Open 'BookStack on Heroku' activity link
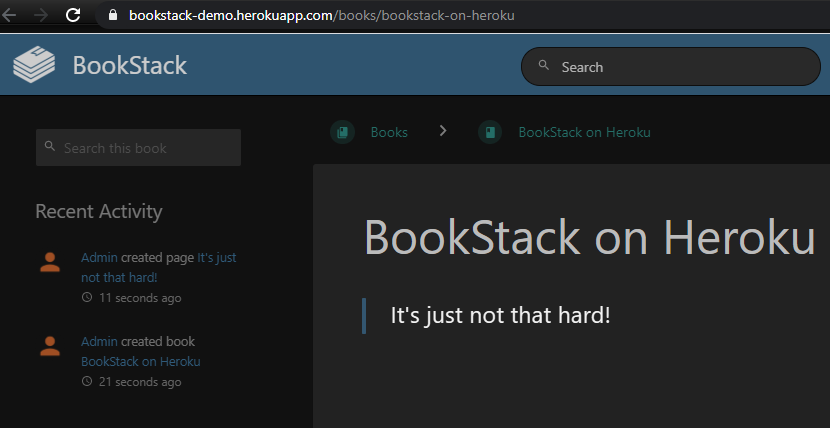Screen dimensions: 830x428 click(x=141, y=362)
